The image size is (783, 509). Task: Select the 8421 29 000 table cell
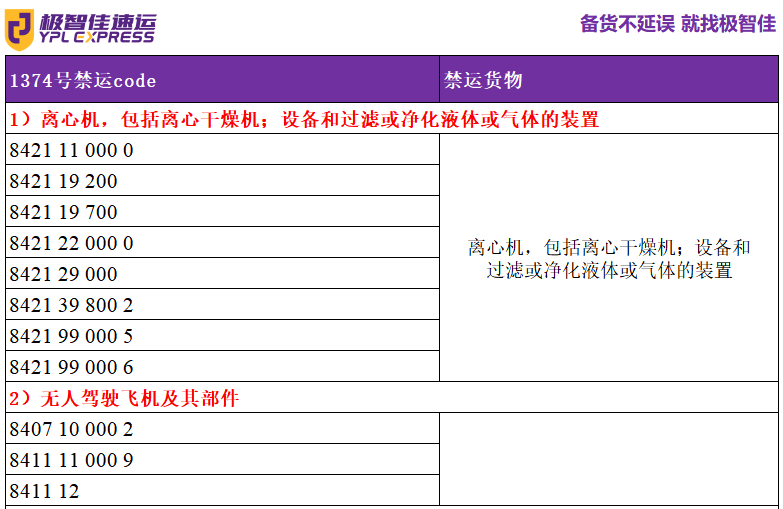click(x=63, y=274)
